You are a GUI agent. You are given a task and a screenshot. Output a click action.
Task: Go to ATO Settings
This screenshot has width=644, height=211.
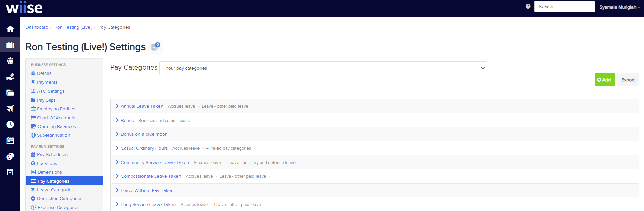tap(51, 91)
